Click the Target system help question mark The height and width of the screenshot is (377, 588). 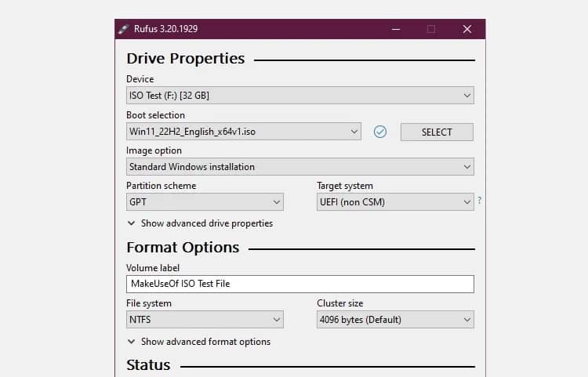(x=479, y=201)
